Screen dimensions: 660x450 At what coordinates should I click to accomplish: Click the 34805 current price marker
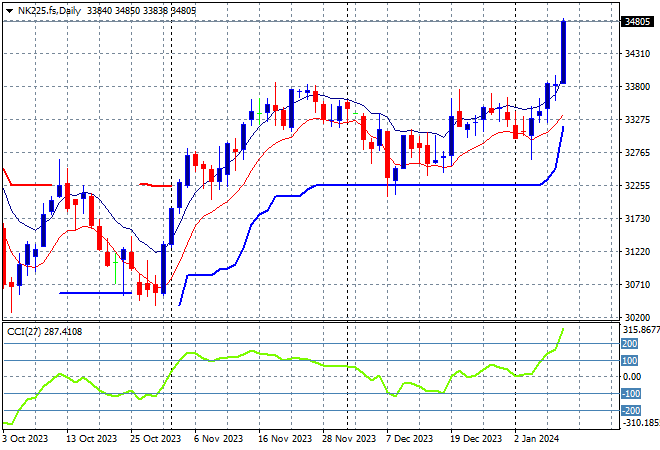pyautogui.click(x=635, y=21)
